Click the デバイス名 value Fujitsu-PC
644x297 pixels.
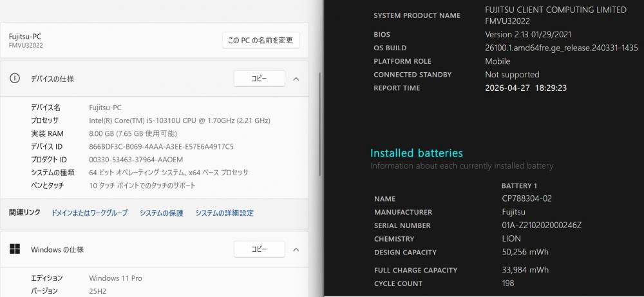(x=105, y=108)
